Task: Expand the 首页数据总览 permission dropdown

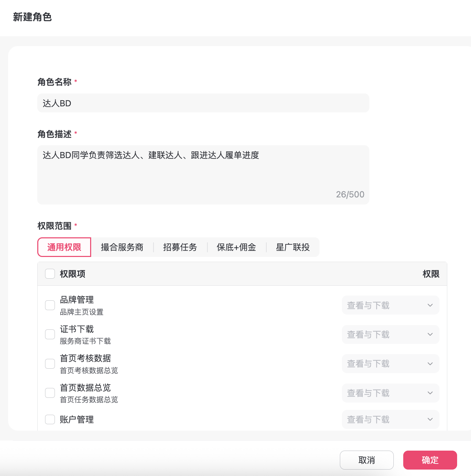Action: tap(390, 393)
